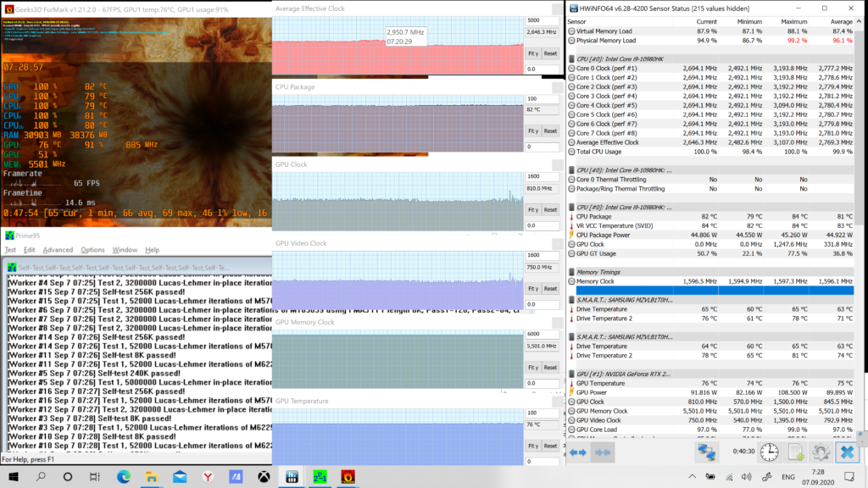Screen dimensions: 868x488
Task: Select the GPU Core Load sensor row
Action: pyautogui.click(x=711, y=430)
